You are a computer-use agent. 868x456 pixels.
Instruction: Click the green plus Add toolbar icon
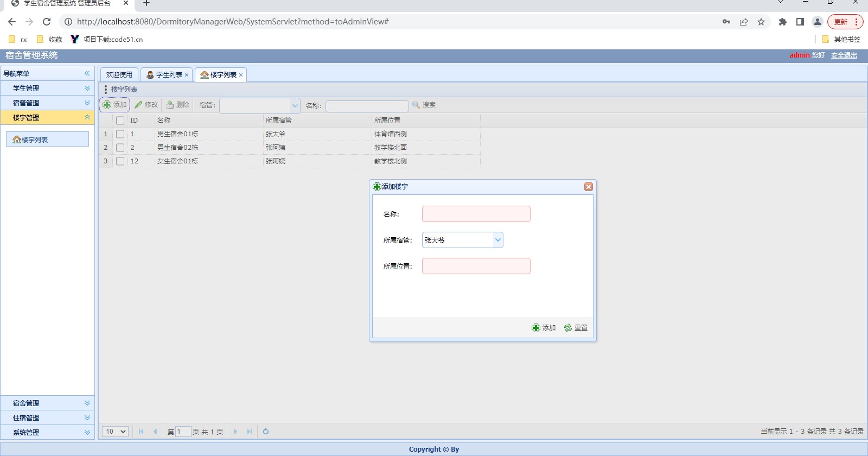pyautogui.click(x=107, y=105)
